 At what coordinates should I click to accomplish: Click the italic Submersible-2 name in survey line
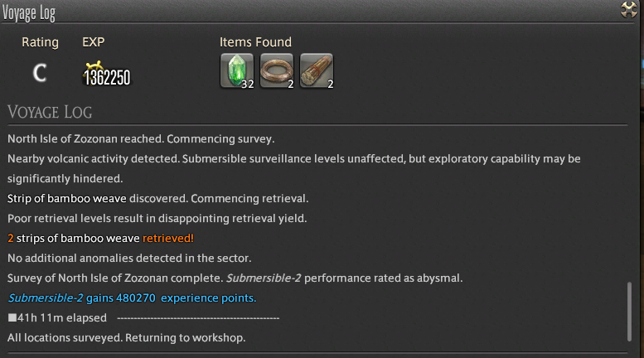(x=264, y=278)
